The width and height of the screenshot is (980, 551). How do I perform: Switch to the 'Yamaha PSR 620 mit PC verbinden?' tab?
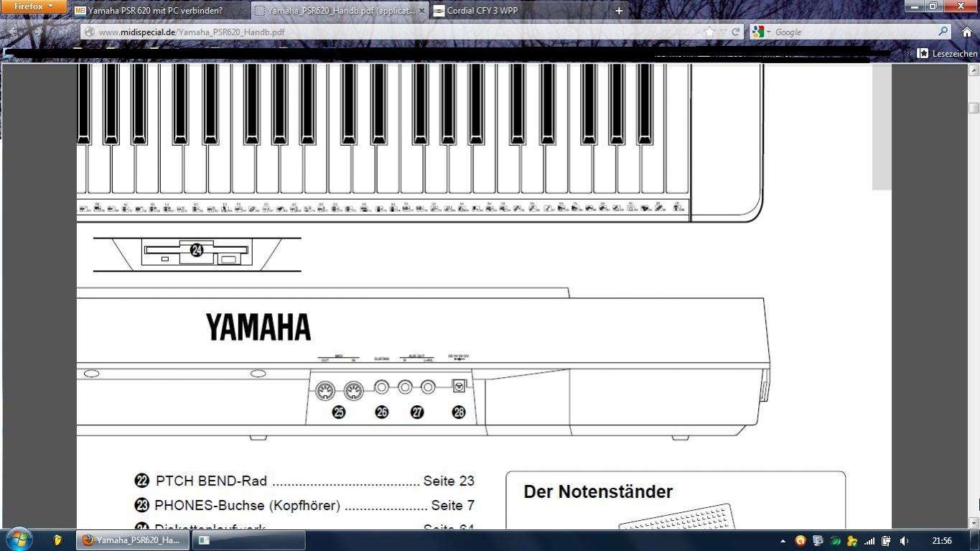[x=161, y=11]
